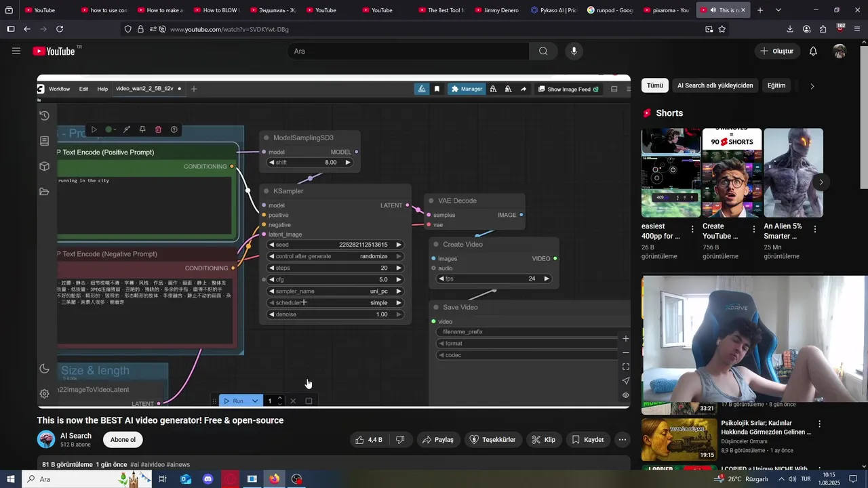Open ComfyUI Workflow menu

pos(59,89)
